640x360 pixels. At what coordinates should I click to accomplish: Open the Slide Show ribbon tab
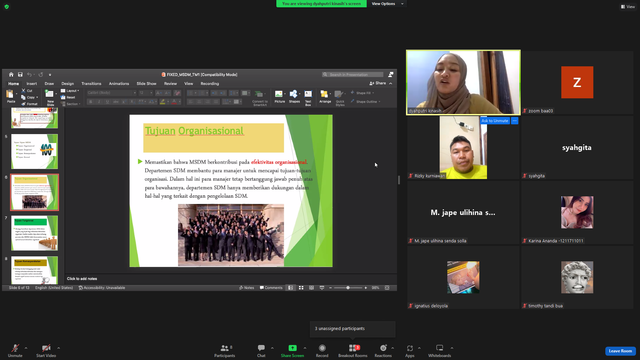click(146, 84)
